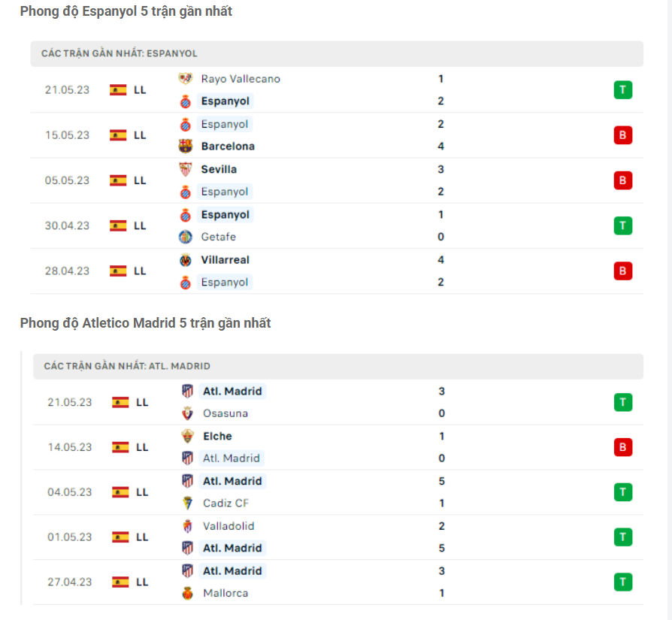Click the Osasuna club crest icon
Viewport: 672px width, 620px height.
[188, 413]
